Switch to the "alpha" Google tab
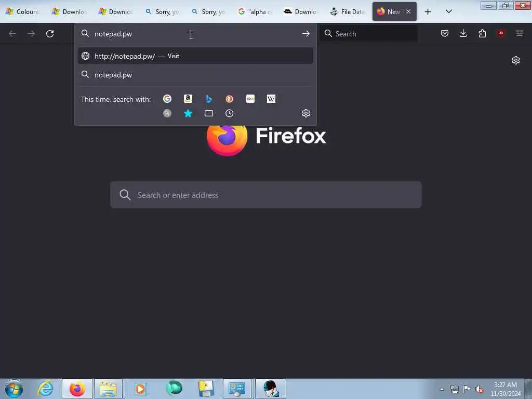The width and height of the screenshot is (532, 399). 255,12
